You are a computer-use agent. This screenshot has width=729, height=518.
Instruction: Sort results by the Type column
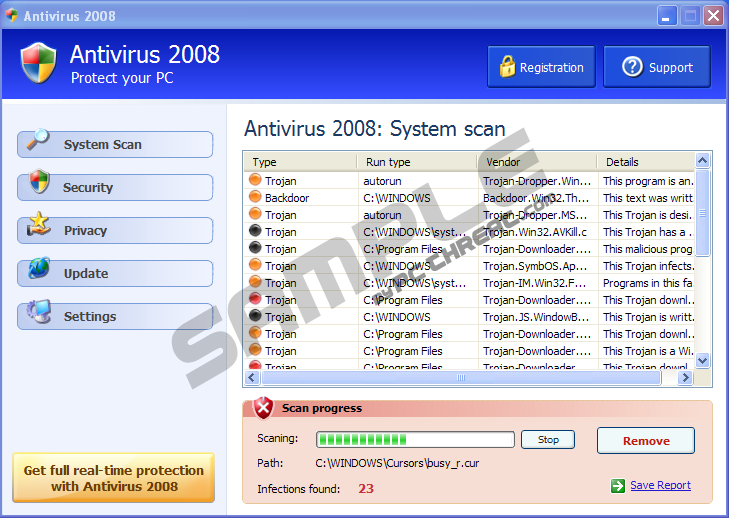pyautogui.click(x=300, y=162)
